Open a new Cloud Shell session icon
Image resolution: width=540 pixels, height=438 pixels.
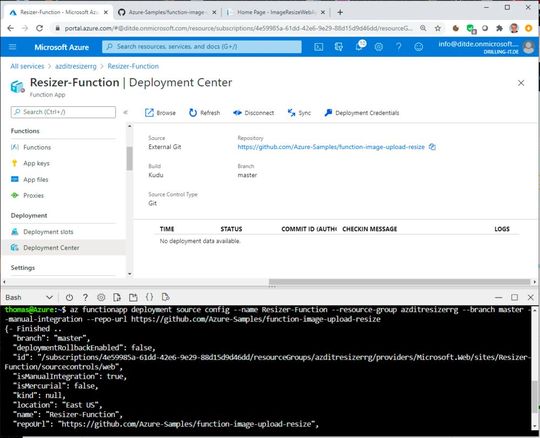pos(133,297)
